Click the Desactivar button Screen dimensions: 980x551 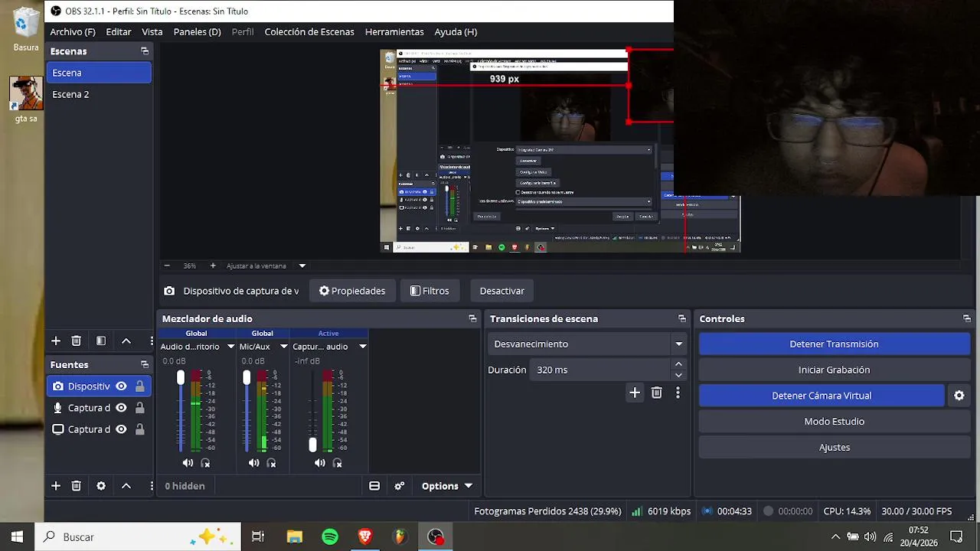click(x=502, y=291)
